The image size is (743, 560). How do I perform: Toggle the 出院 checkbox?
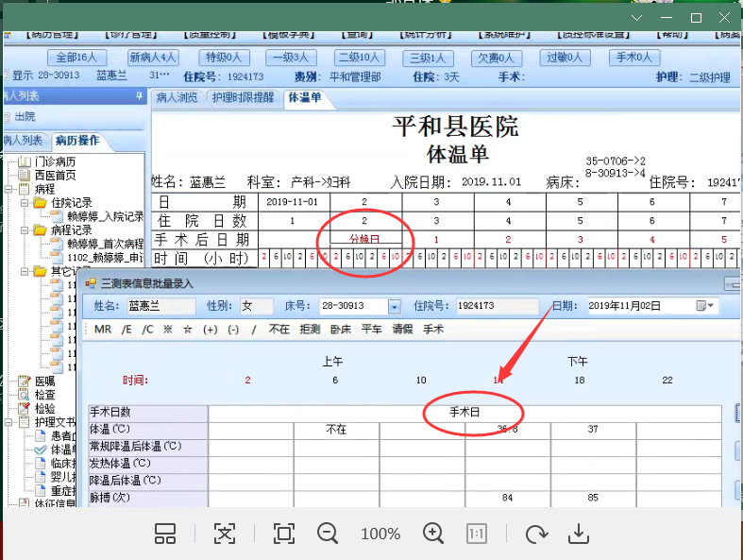click(x=7, y=117)
